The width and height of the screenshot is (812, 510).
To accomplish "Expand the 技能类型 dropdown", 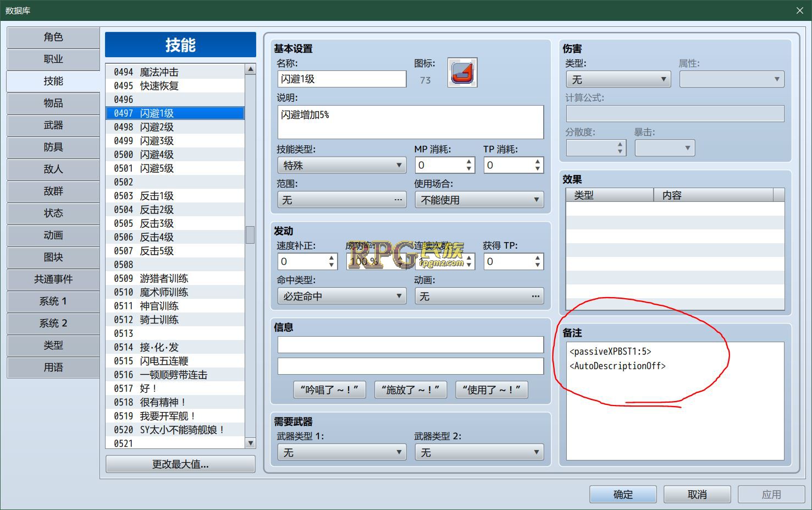I will pos(342,165).
